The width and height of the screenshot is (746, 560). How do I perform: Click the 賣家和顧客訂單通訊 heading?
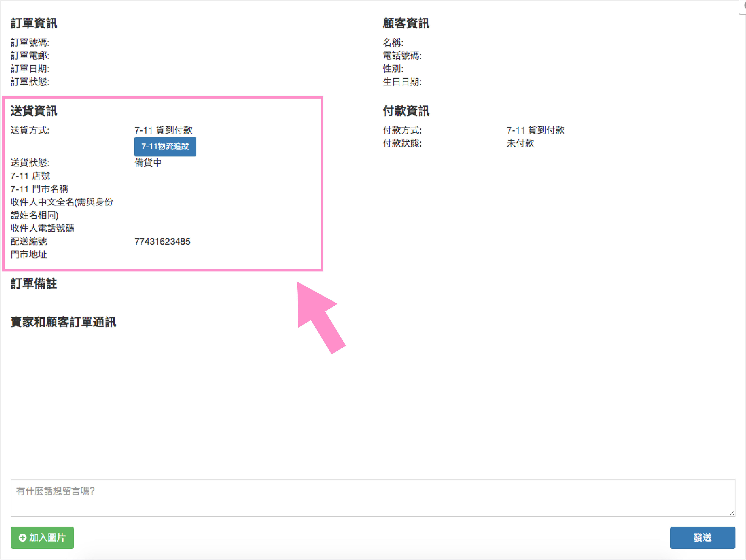(63, 322)
